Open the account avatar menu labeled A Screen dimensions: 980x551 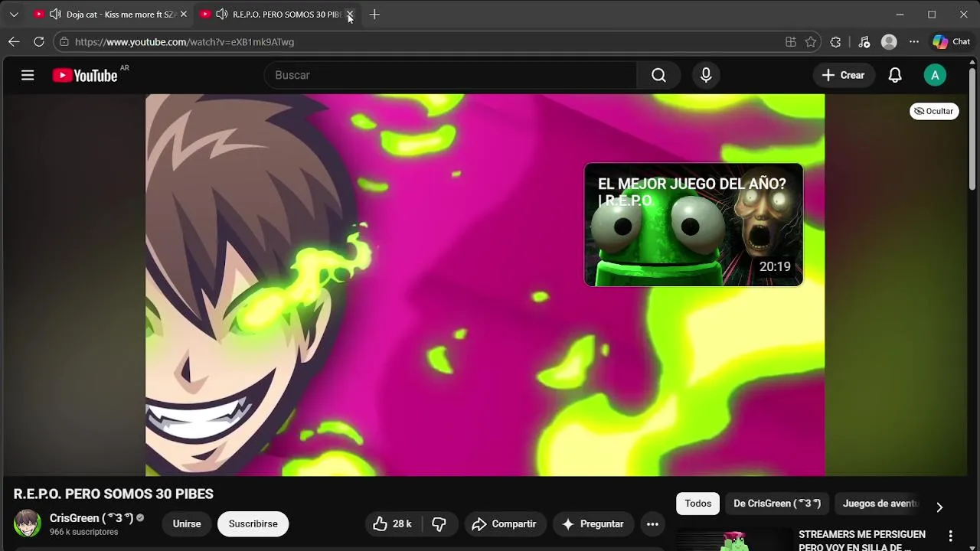pyautogui.click(x=935, y=75)
